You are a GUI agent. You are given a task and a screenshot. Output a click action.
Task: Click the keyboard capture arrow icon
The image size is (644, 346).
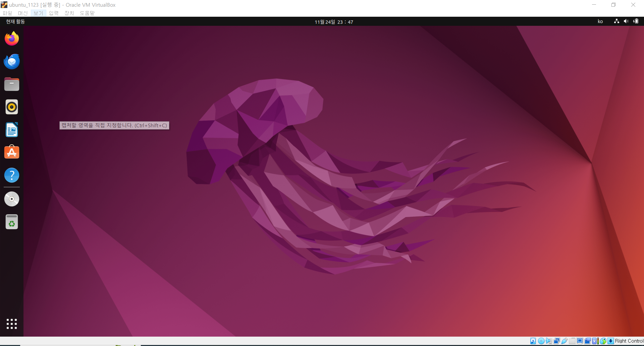[611, 341]
